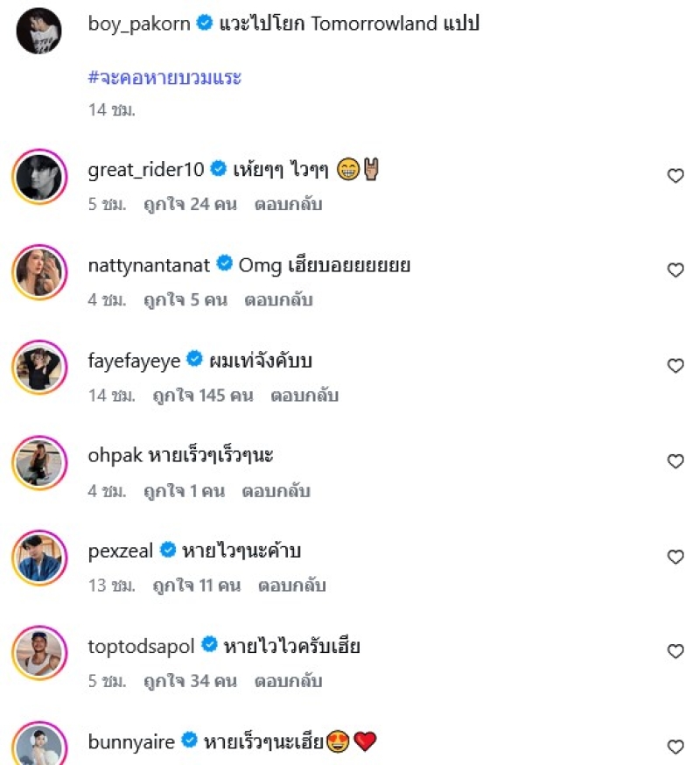Image resolution: width=700 pixels, height=765 pixels.
Task: Tap the heart beside toptodsapol's comment
Action: point(675,652)
